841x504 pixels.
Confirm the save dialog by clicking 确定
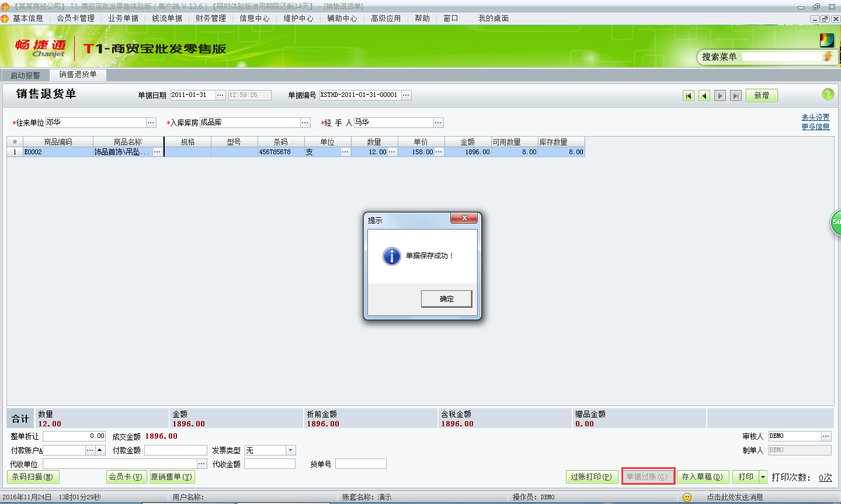[446, 298]
